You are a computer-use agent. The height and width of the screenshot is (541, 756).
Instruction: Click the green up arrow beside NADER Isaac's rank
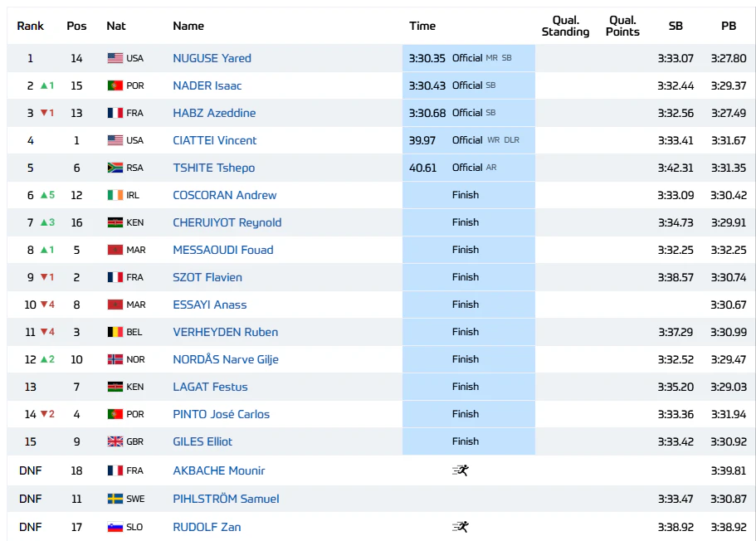44,85
